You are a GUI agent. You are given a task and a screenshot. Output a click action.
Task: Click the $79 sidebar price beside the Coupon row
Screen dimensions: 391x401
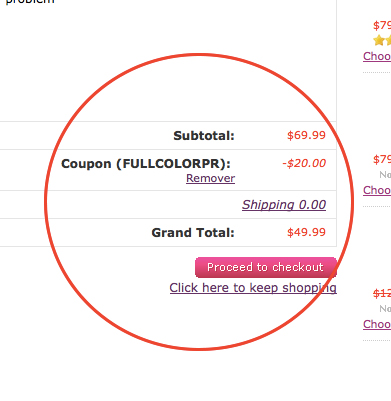382,160
